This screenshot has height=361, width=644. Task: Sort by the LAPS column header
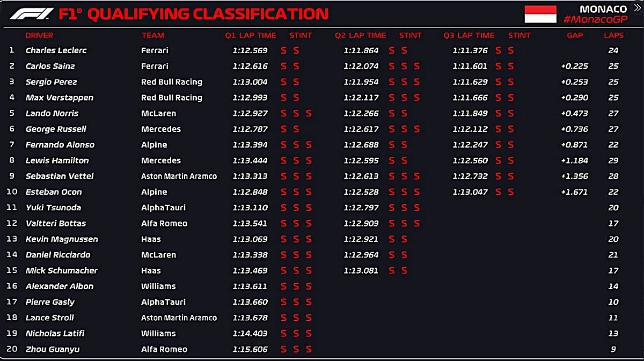[x=613, y=35]
